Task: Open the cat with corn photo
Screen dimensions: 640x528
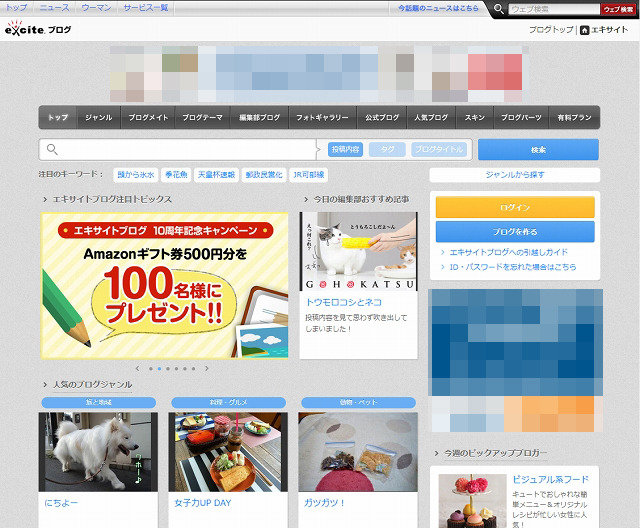Action: tap(358, 251)
